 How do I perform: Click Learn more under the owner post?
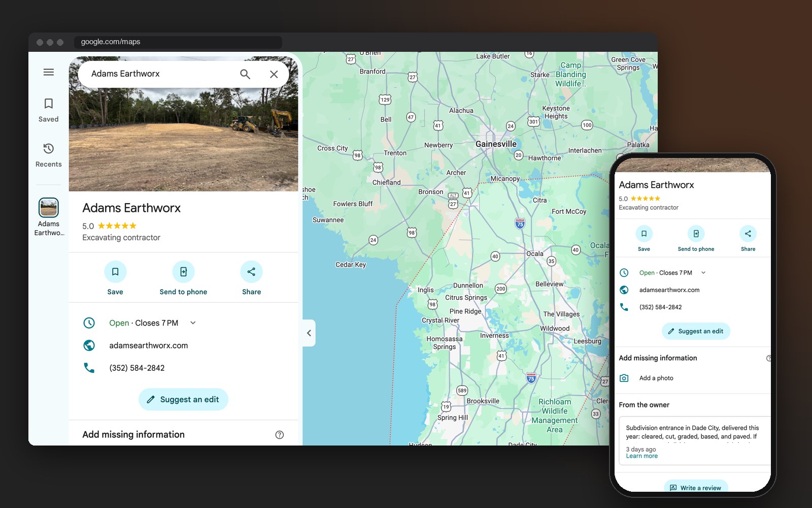(641, 456)
